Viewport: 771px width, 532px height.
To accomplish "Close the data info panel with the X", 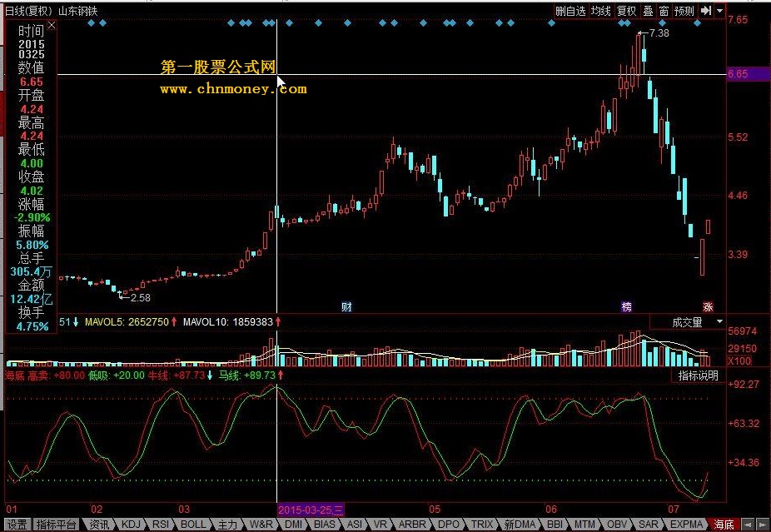I will [x=52, y=25].
